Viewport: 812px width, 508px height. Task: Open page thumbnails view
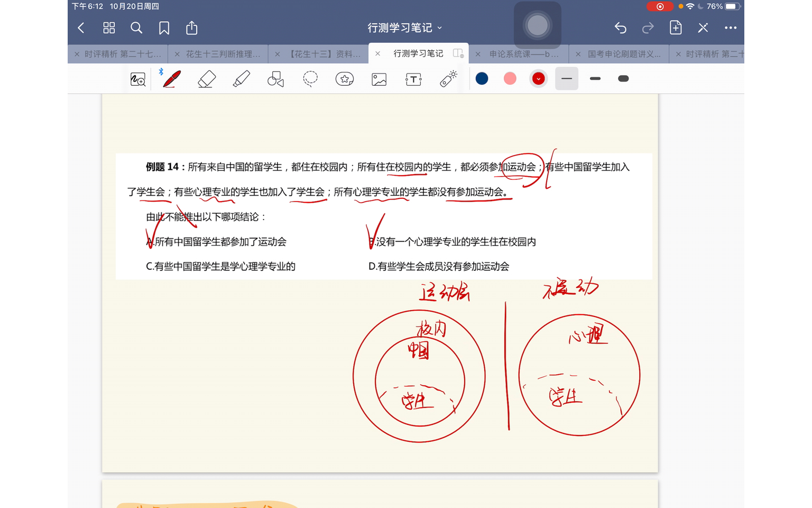click(109, 28)
